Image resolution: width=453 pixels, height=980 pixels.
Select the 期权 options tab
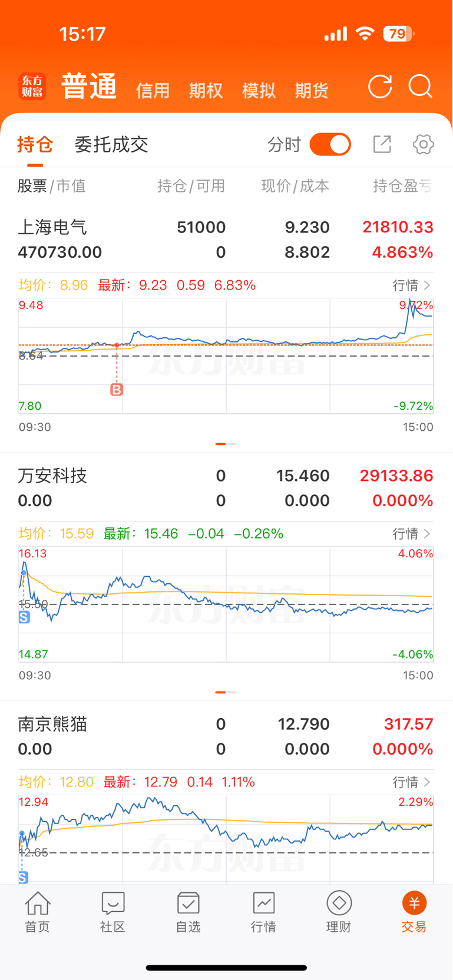pyautogui.click(x=206, y=91)
